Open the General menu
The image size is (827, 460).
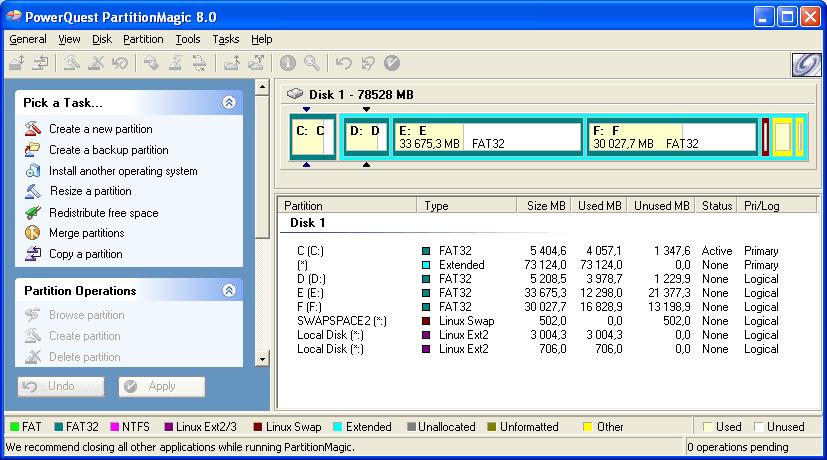pyautogui.click(x=28, y=39)
